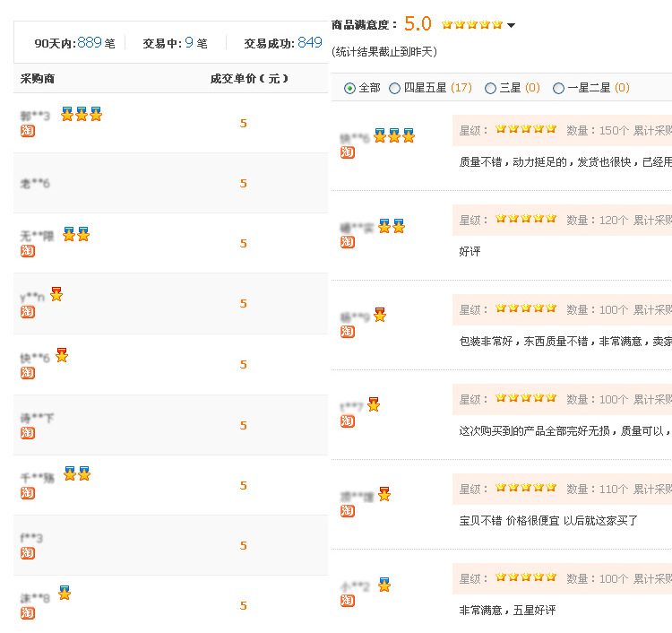This screenshot has width=672, height=633.
Task: Click the 849 successful transactions count
Action: pos(309,42)
